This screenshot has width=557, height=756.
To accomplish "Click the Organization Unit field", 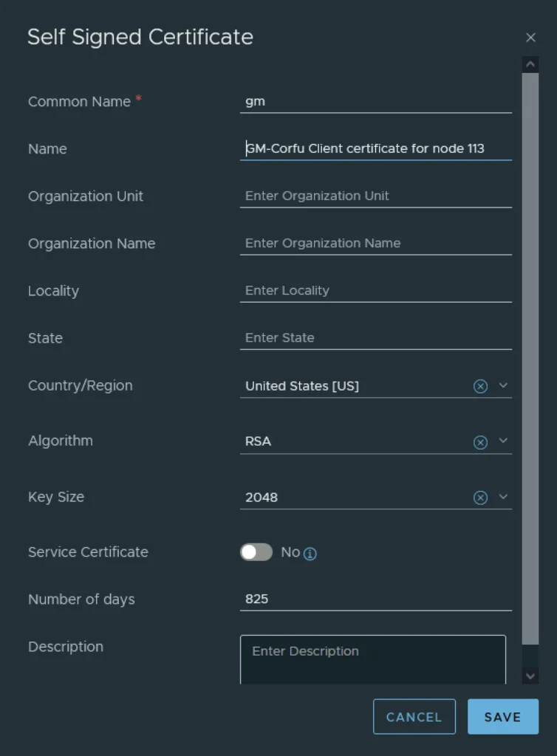I will pyautogui.click(x=376, y=196).
